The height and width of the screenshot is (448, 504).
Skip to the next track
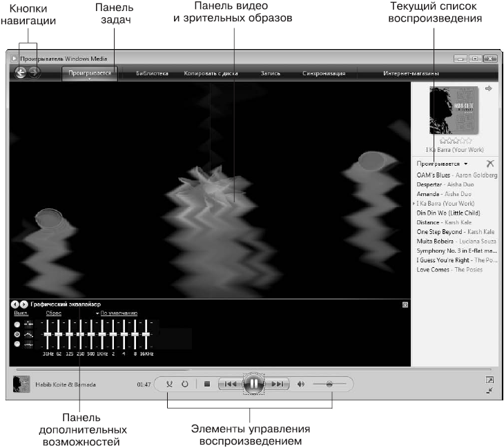(277, 384)
